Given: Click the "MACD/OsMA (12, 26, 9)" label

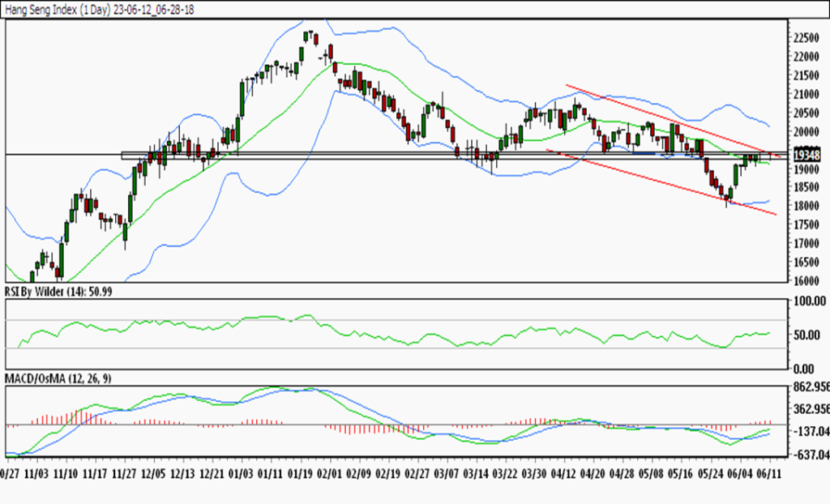Looking at the screenshot, I should coord(58,378).
